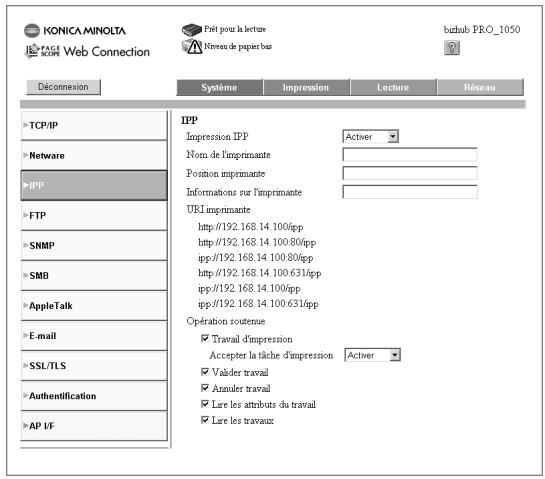Screen dimensions: 545x479
Task: Select the IPP sidebar item
Action: coord(94,185)
